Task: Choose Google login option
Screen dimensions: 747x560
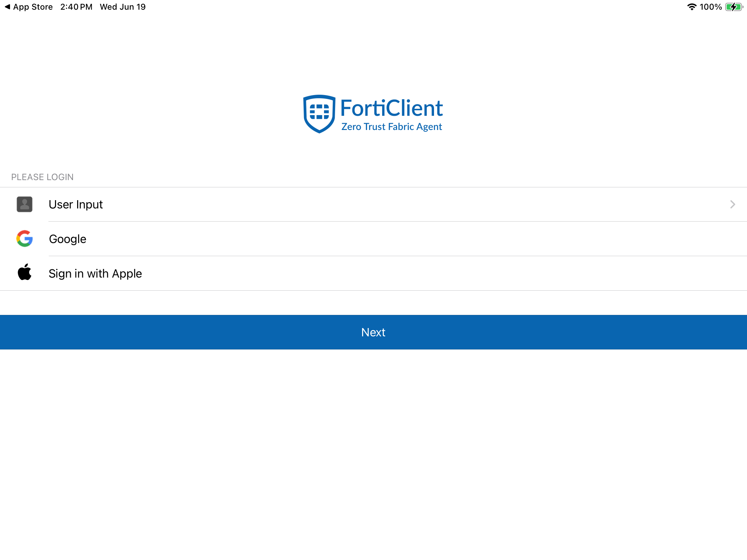Action: pyautogui.click(x=373, y=239)
